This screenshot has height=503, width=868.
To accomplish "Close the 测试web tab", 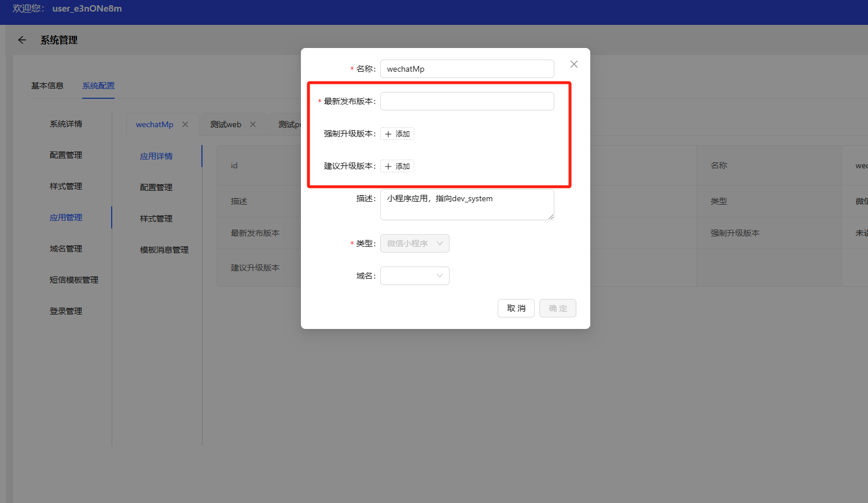I will [x=253, y=124].
